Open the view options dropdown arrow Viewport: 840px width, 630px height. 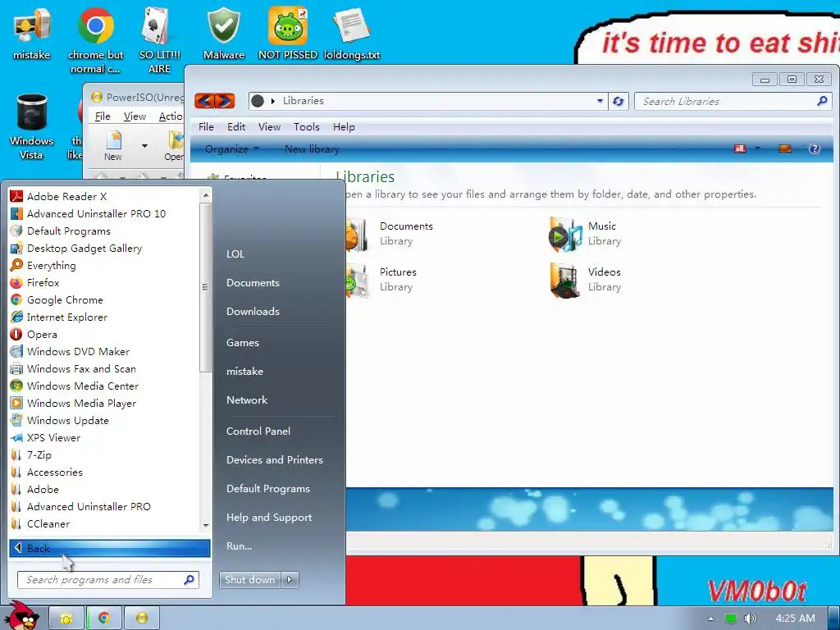tap(757, 149)
